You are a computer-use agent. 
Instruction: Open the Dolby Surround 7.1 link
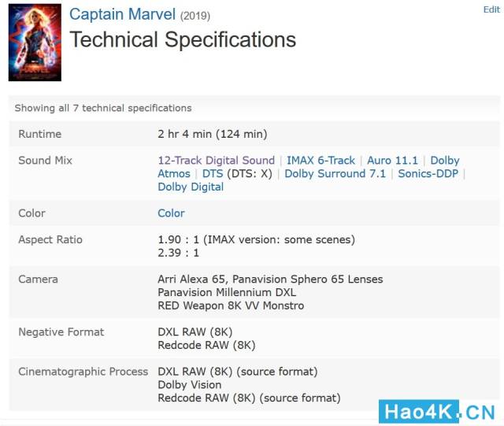coord(335,174)
